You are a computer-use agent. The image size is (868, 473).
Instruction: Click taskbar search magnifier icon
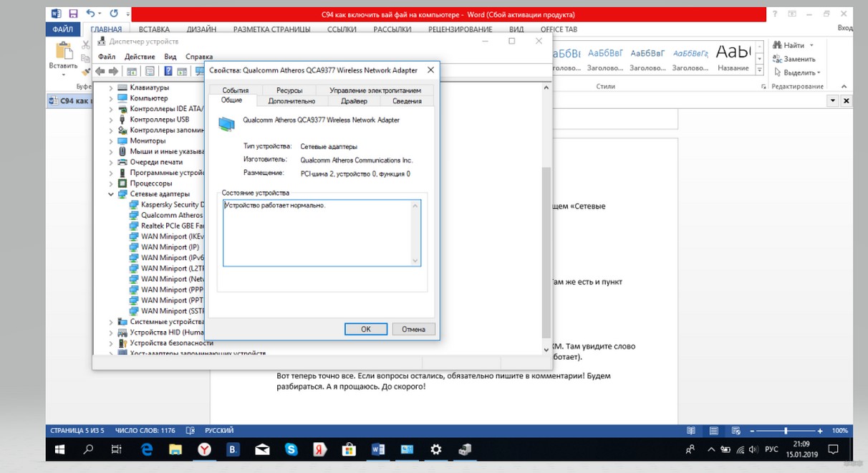pos(89,450)
